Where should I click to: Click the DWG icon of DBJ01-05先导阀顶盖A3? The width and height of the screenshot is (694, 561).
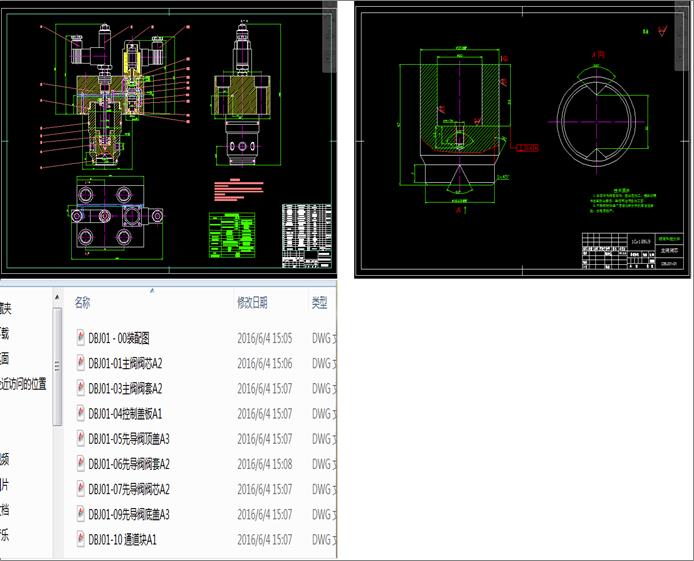pos(80,439)
